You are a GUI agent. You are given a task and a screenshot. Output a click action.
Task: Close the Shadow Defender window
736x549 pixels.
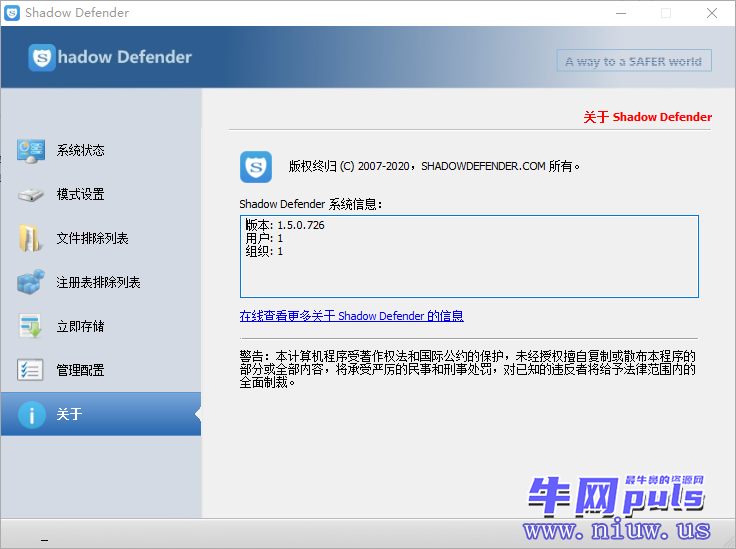coord(712,13)
